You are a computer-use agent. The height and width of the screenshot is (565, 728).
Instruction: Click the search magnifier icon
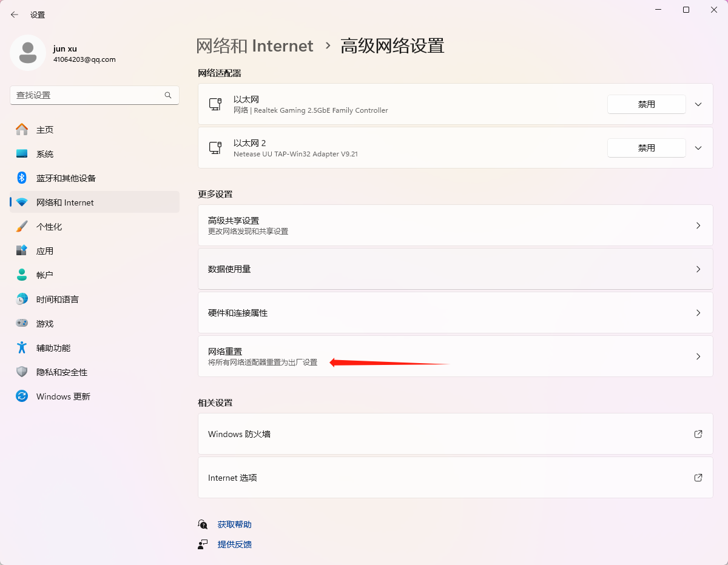[168, 95]
